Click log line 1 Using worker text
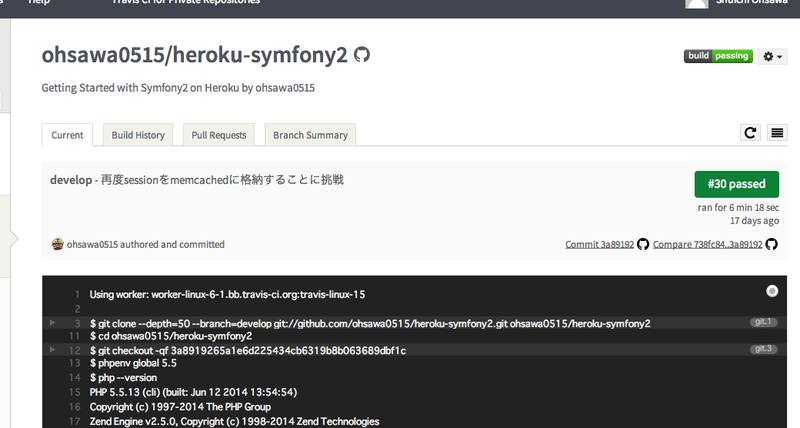Image resolution: width=800 pixels, height=428 pixels. tap(228, 294)
